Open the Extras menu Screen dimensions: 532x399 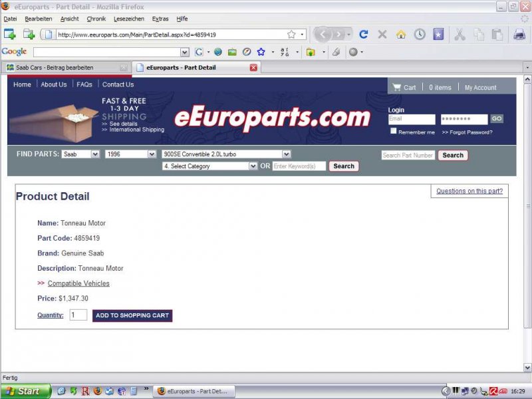(160, 19)
